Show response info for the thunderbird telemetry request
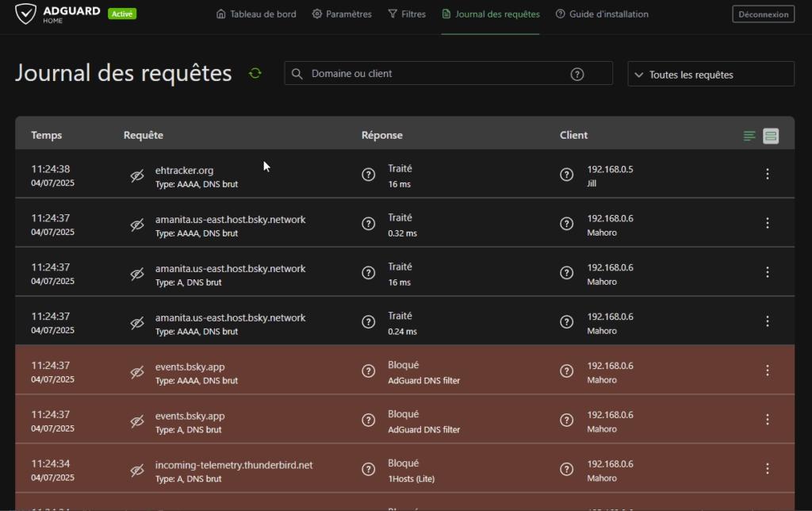This screenshot has height=511, width=812. (x=368, y=469)
